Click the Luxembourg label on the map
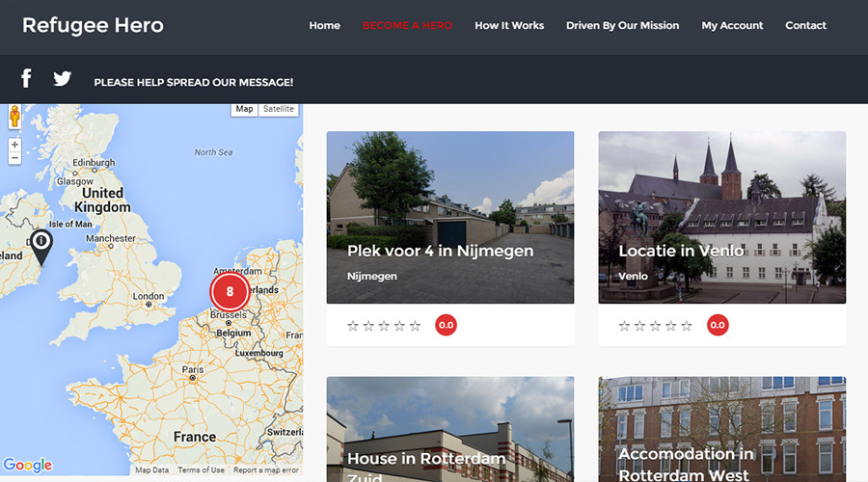The height and width of the screenshot is (482, 868). pos(258,353)
